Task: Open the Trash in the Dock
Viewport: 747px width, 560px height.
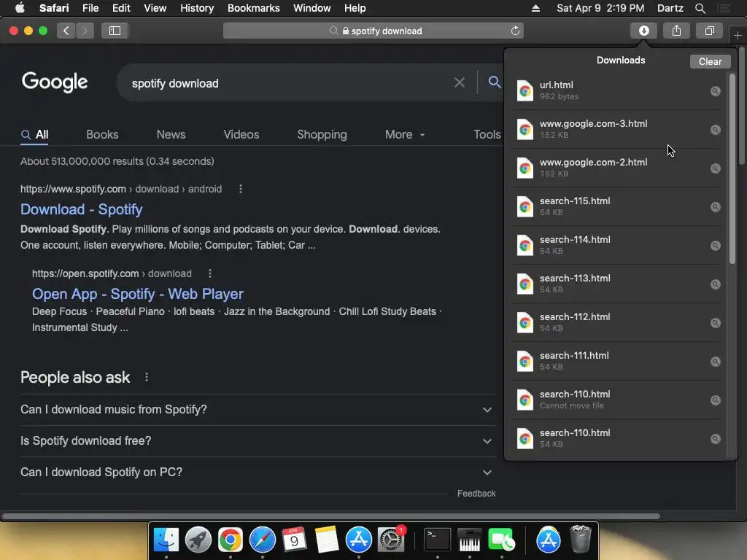Action: point(580,539)
